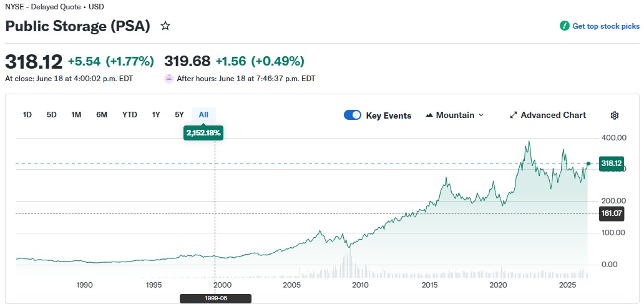644x304 pixels.
Task: Select the 6M time range
Action: [102, 115]
